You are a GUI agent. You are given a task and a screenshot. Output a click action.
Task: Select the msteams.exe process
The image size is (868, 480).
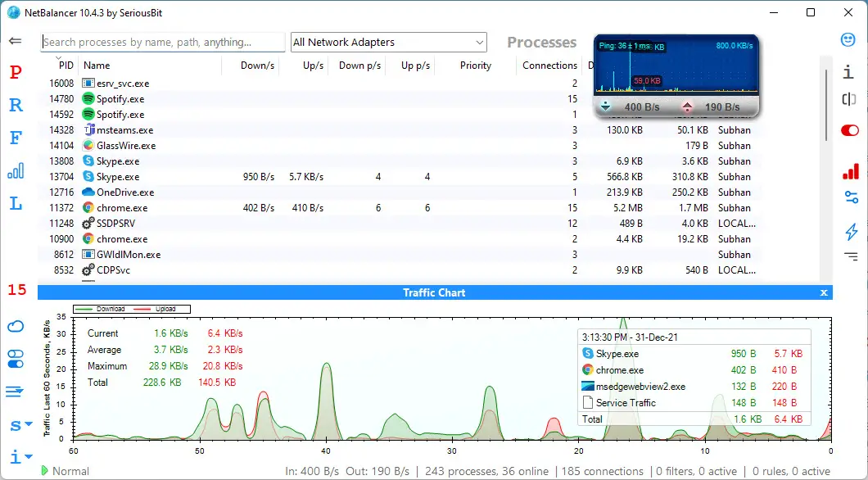click(x=401, y=130)
